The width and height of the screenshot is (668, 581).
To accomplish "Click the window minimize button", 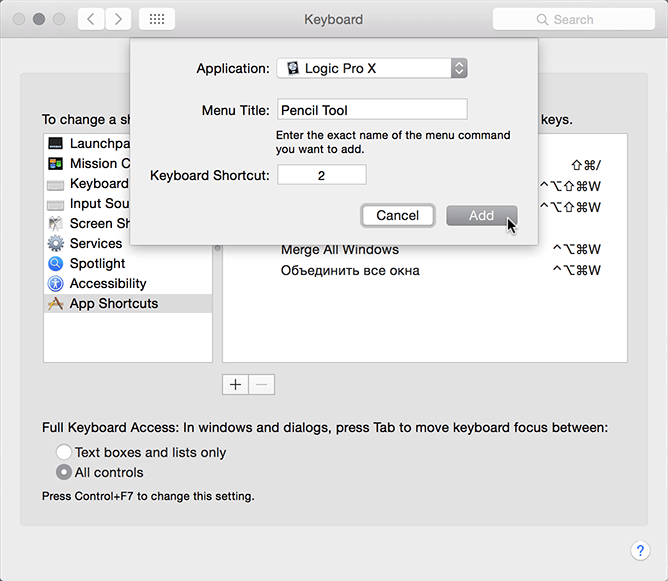I will click(x=39, y=19).
